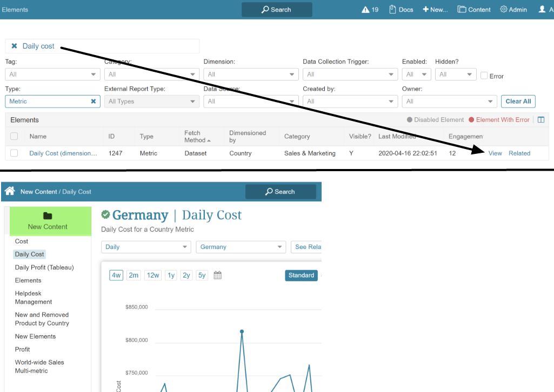The image size is (554, 392).
Task: Open the Category filter dropdown
Action: 151,75
